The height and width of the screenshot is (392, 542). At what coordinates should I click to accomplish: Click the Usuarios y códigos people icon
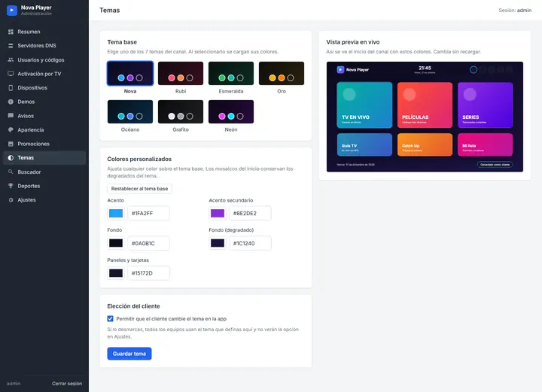point(11,59)
